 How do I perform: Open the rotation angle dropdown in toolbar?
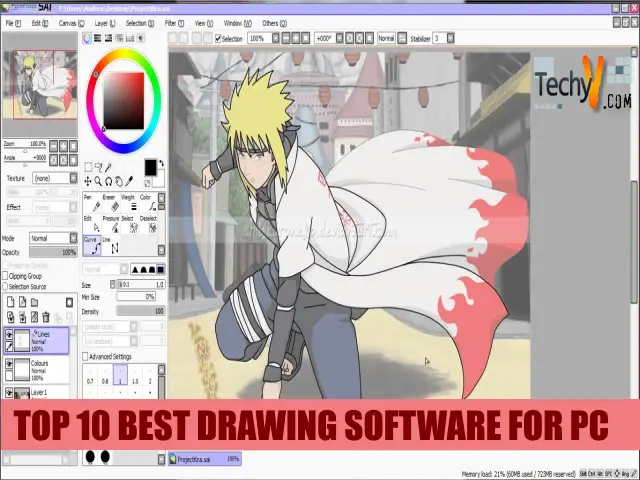pyautogui.click(x=340, y=38)
